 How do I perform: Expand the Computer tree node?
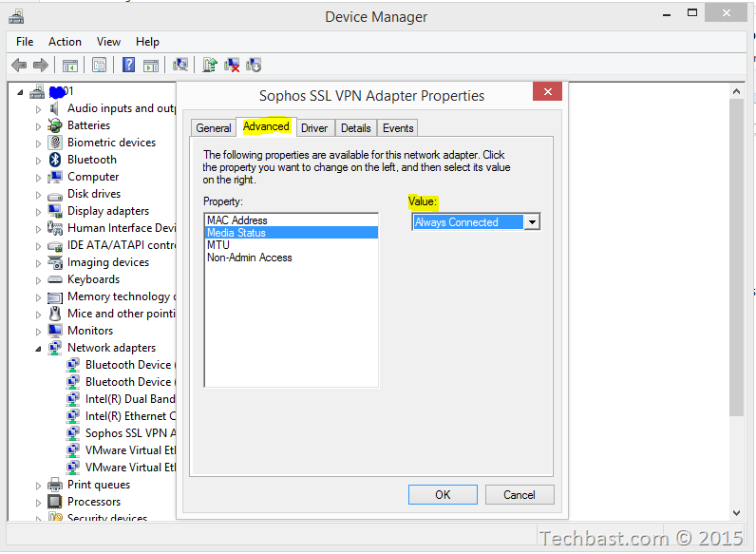[x=38, y=178]
